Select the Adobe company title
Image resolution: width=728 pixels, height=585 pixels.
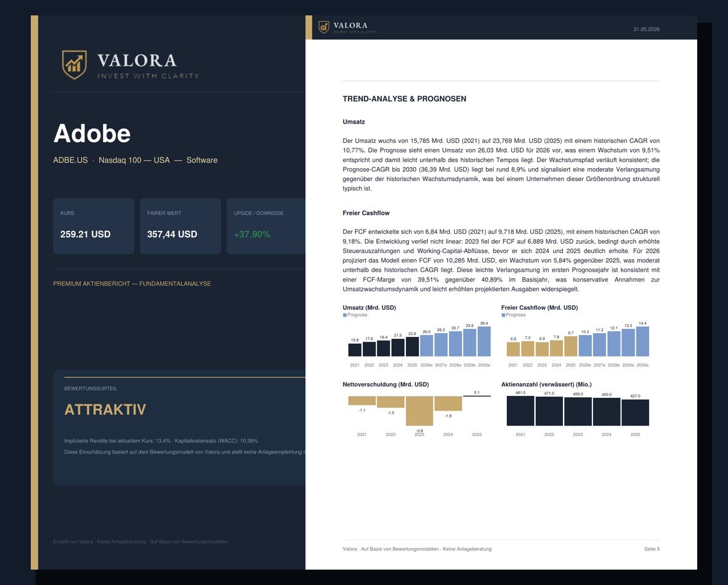(92, 133)
